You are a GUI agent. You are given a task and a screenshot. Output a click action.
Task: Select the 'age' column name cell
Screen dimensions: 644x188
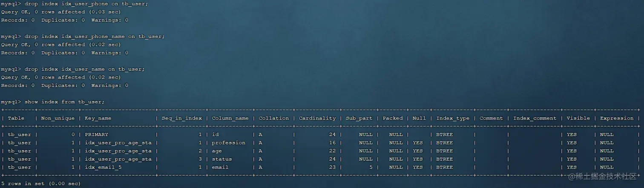217,151
